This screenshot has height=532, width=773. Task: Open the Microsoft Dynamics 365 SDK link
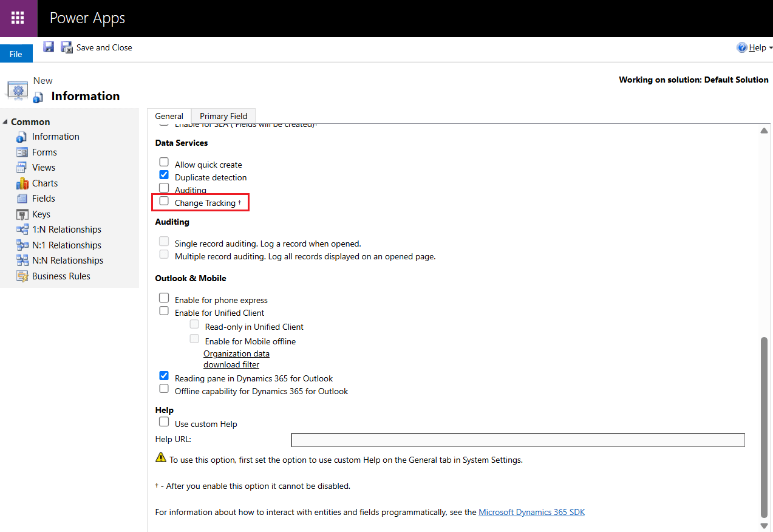(x=531, y=512)
